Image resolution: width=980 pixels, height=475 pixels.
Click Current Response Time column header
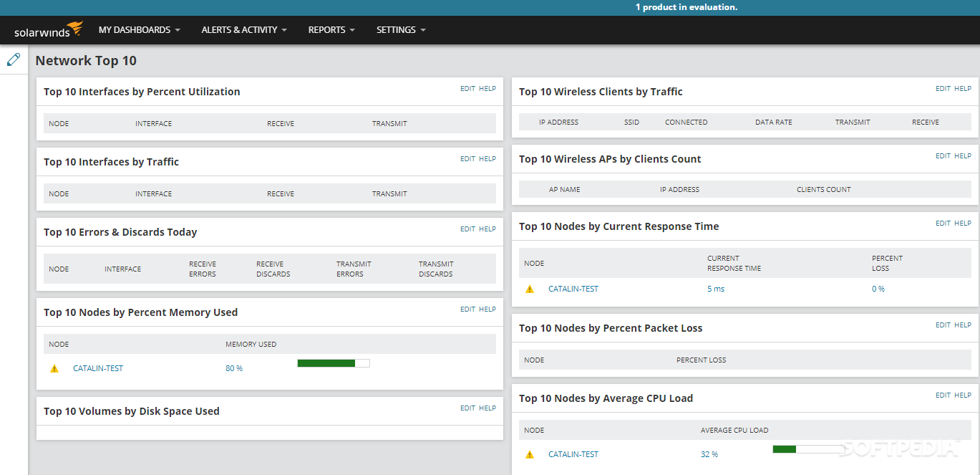point(734,263)
